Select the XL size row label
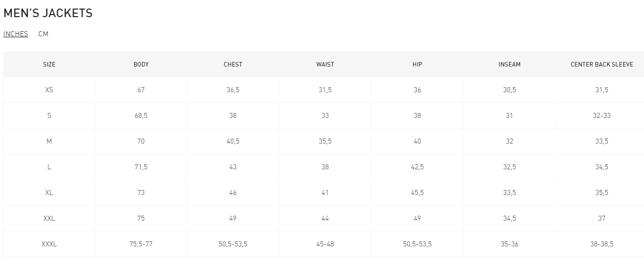 49,193
